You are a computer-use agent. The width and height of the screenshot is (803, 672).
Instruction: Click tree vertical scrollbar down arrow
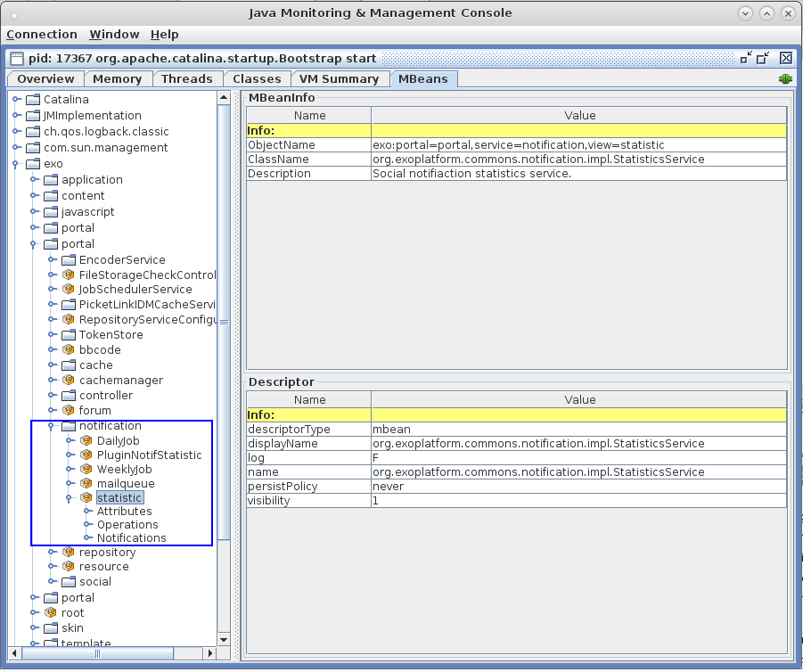point(224,640)
